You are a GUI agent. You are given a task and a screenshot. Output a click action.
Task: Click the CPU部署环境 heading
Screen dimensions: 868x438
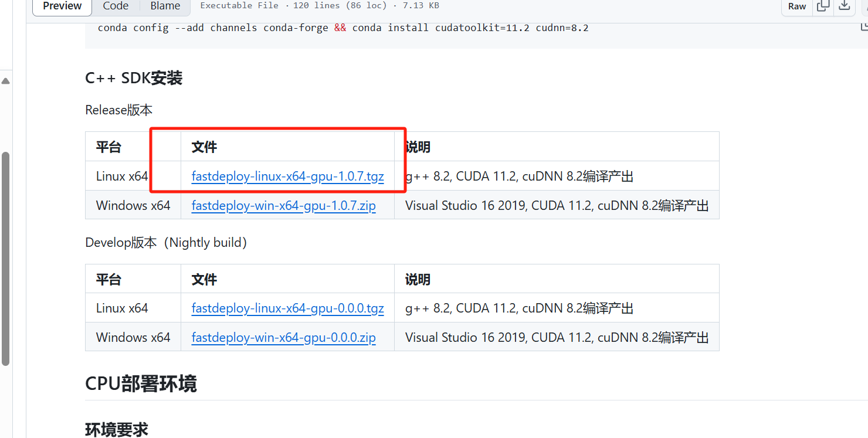(x=141, y=383)
